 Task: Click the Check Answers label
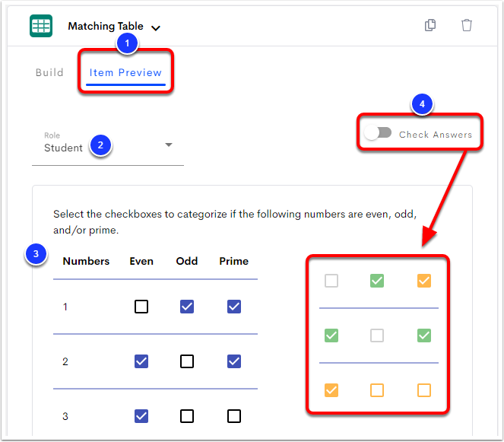coord(436,135)
